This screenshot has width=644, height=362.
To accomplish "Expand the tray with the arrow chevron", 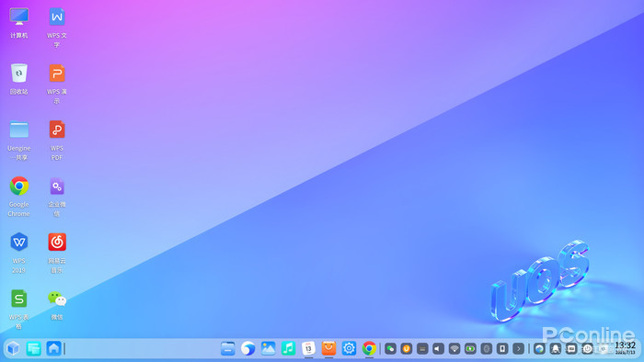I will (518, 349).
